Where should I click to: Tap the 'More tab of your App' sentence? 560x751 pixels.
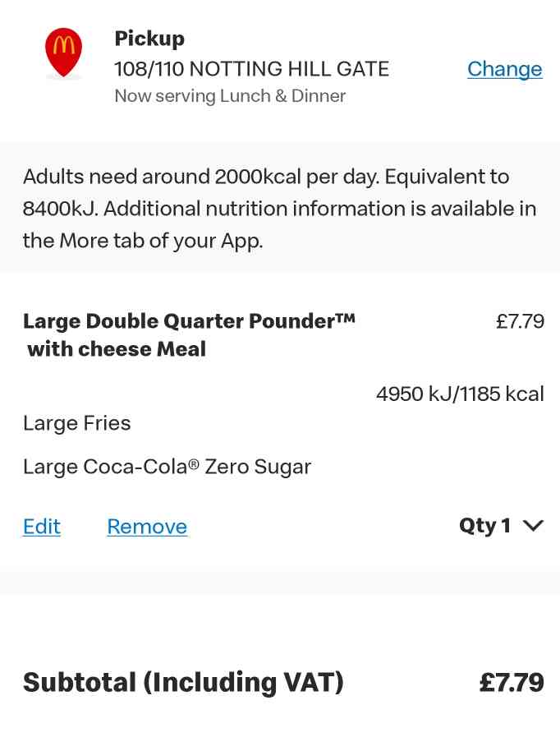[x=143, y=241]
